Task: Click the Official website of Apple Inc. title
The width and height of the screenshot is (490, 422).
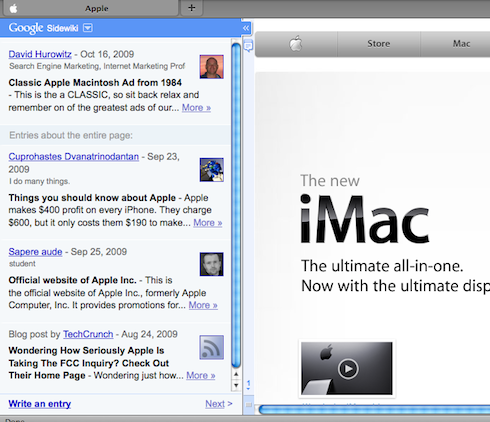Action: point(72,280)
